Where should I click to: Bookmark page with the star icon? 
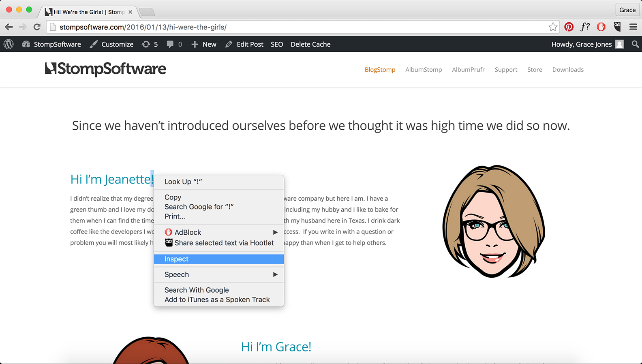pyautogui.click(x=553, y=27)
